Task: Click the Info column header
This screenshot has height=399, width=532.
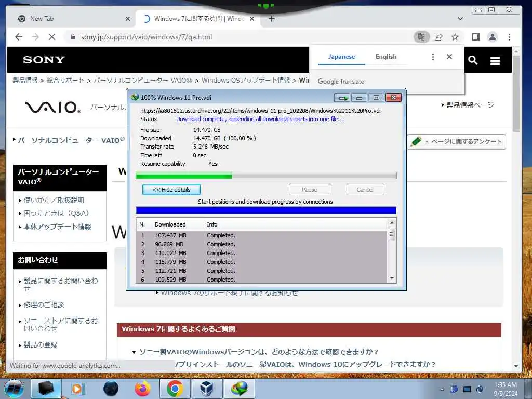Action: tap(212, 224)
